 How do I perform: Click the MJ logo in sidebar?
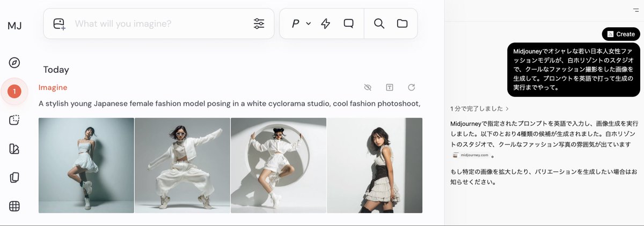click(x=14, y=26)
